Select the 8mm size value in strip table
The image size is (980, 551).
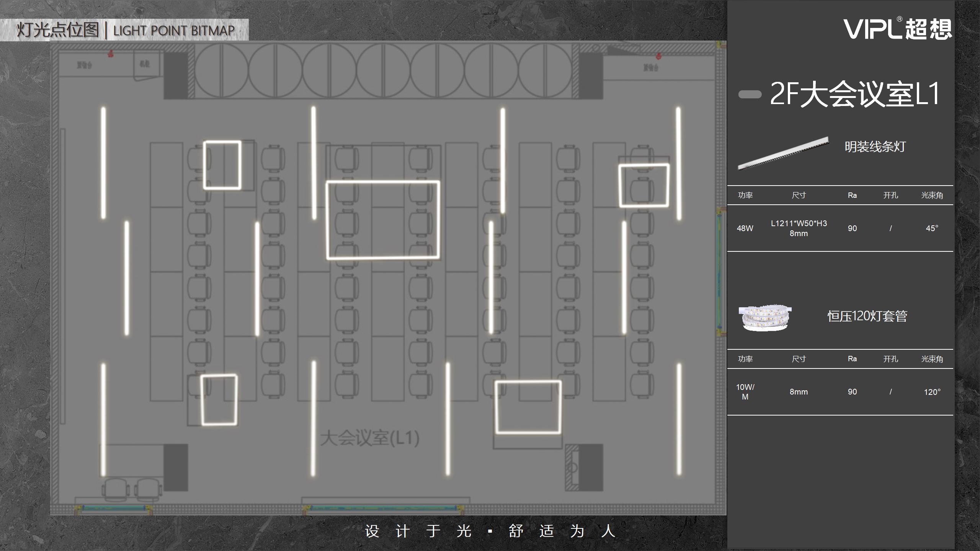coord(799,392)
